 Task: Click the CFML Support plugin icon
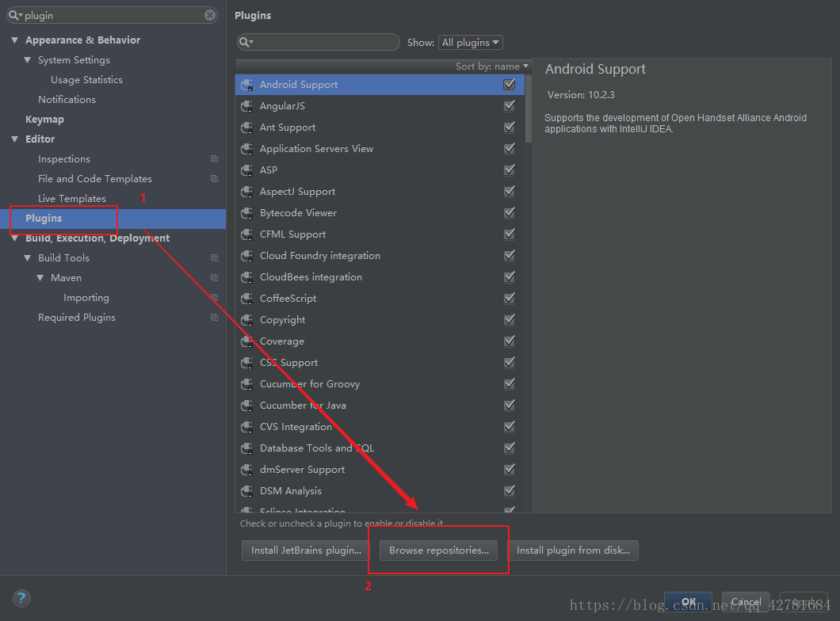click(x=247, y=234)
